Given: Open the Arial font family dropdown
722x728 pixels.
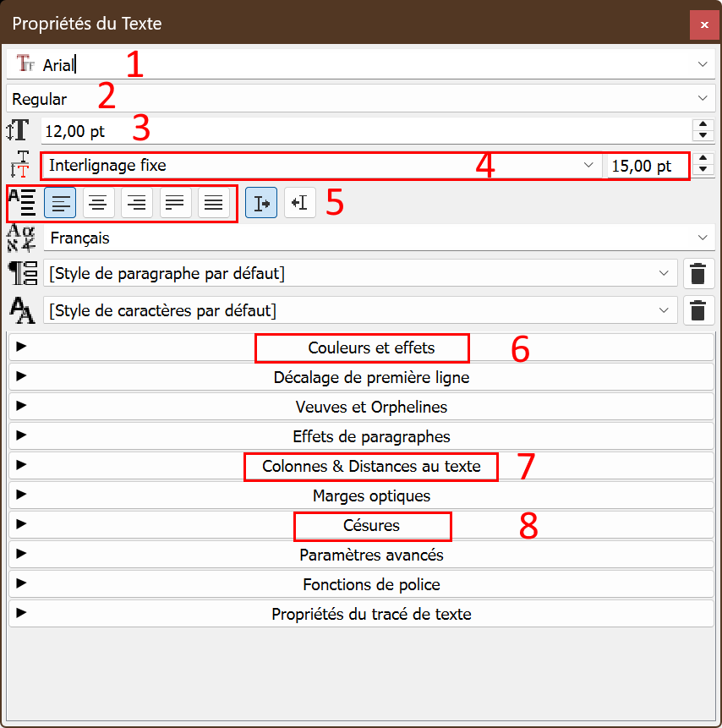Looking at the screenshot, I should pos(703,64).
